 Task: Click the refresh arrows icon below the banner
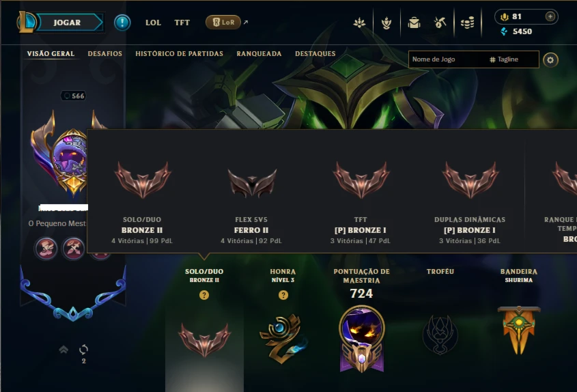click(x=84, y=350)
